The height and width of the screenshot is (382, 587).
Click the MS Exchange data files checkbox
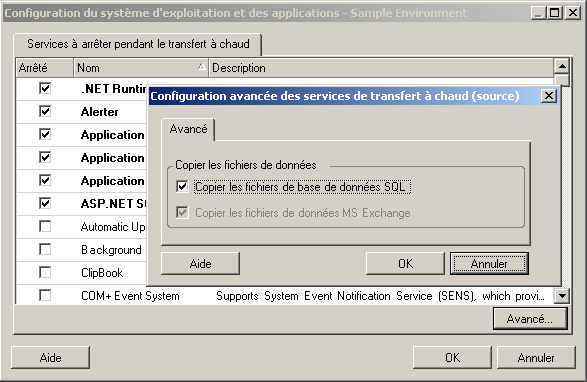tap(182, 213)
